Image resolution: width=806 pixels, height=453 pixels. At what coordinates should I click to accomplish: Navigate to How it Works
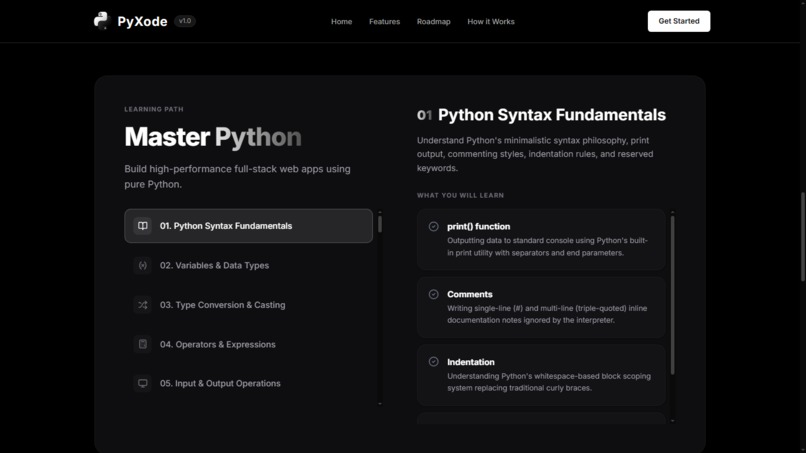(x=491, y=22)
